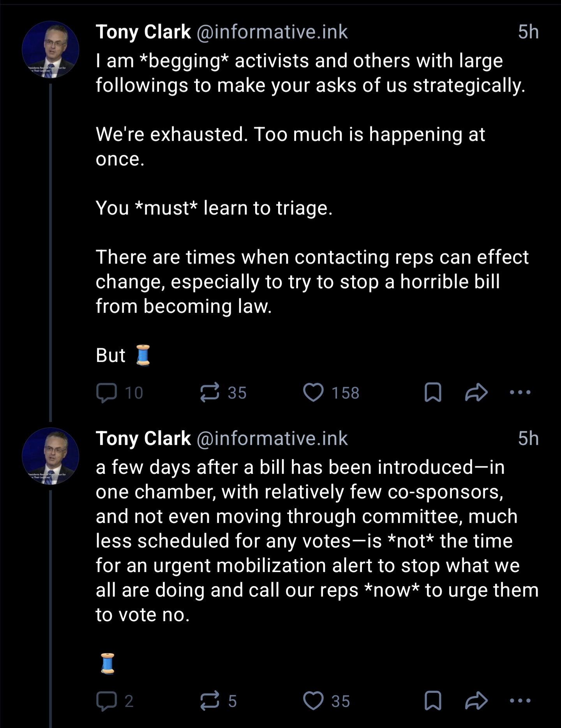
Task: Bookmark the first post about triage
Action: click(x=432, y=392)
